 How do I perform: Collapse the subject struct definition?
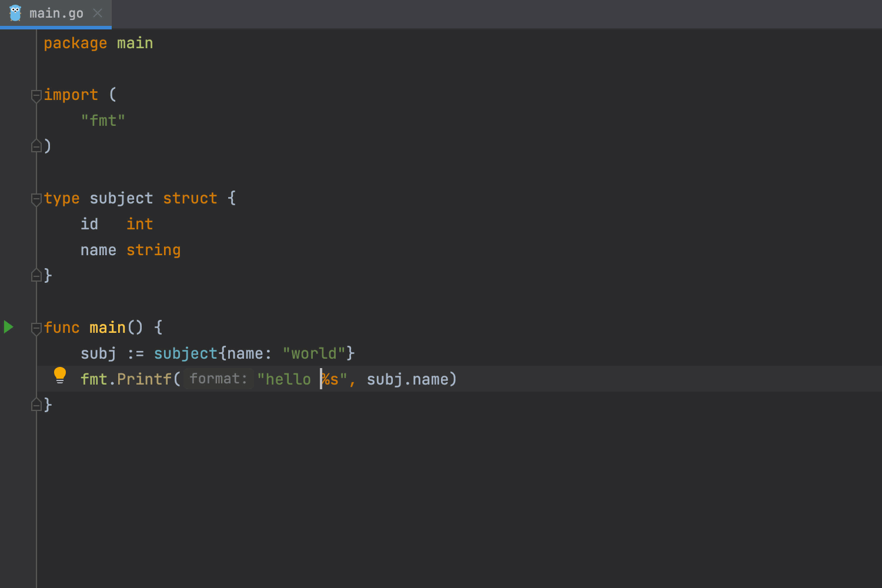click(36, 199)
